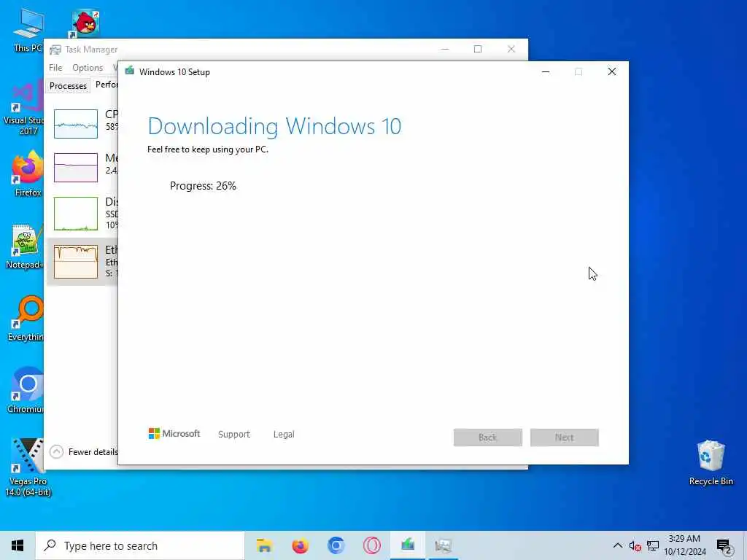Image resolution: width=747 pixels, height=560 pixels.
Task: Collapse Task Manager with Fewer details
Action: point(84,451)
